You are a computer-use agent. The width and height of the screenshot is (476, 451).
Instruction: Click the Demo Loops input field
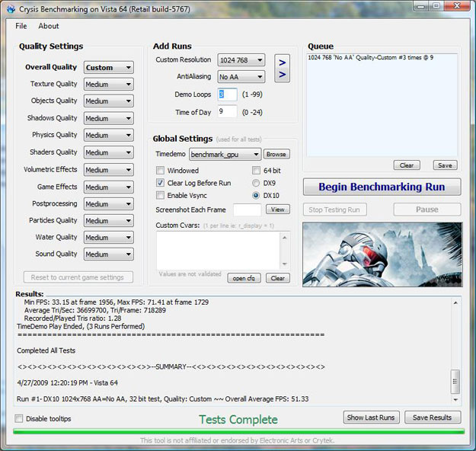pyautogui.click(x=228, y=94)
